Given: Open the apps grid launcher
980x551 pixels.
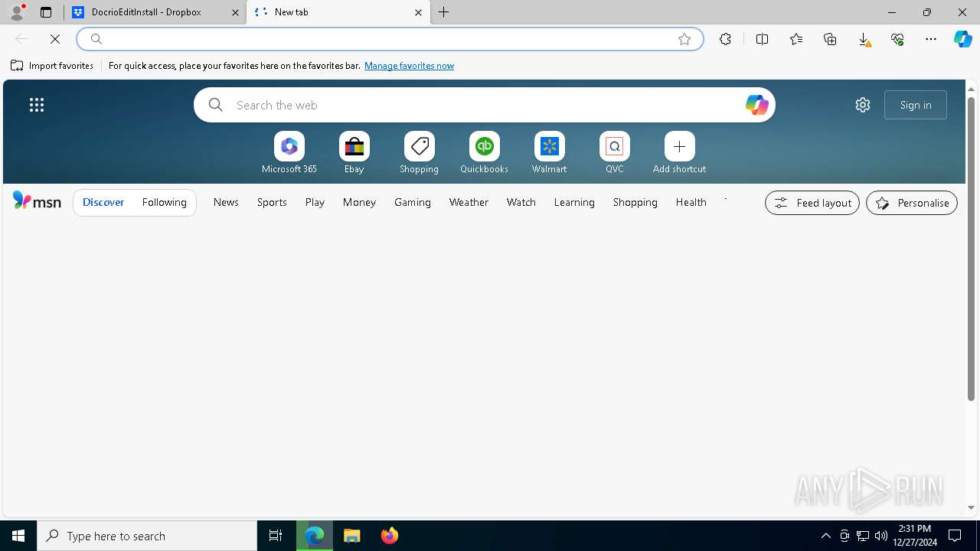Looking at the screenshot, I should 37,105.
